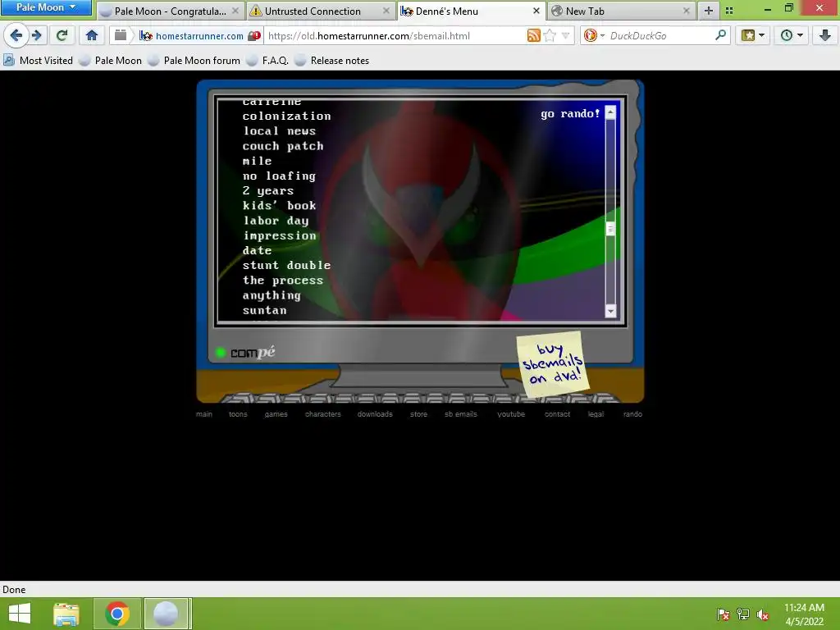Click the URL address bar
Viewport: 840px width, 630px height.
395,36
